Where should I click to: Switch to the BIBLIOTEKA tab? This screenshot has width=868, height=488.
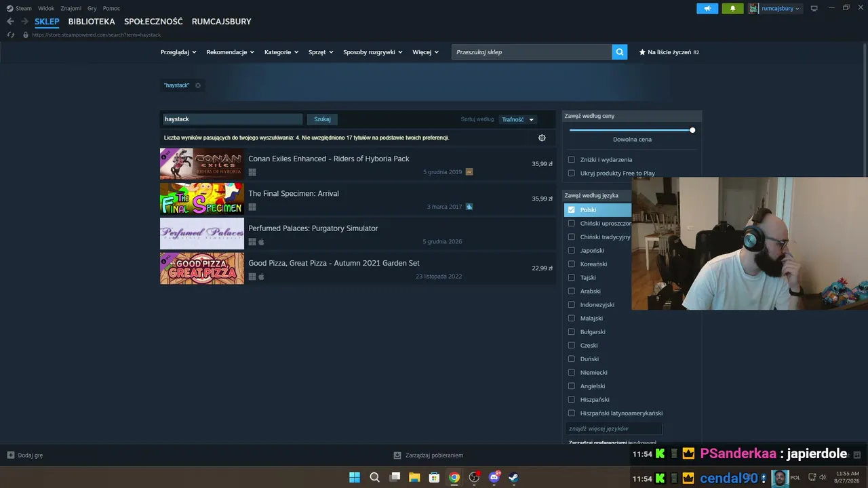click(92, 22)
